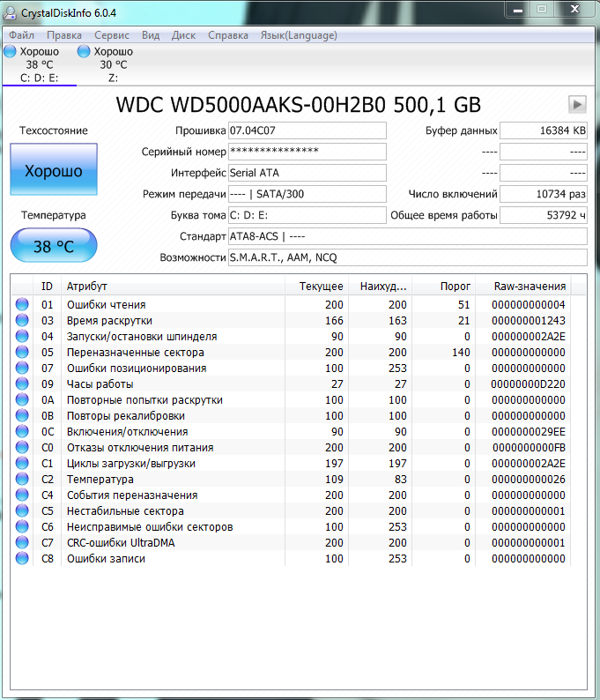The height and width of the screenshot is (700, 600).
Task: Select the Переназначенные сектора attribute text
Action: 135,353
